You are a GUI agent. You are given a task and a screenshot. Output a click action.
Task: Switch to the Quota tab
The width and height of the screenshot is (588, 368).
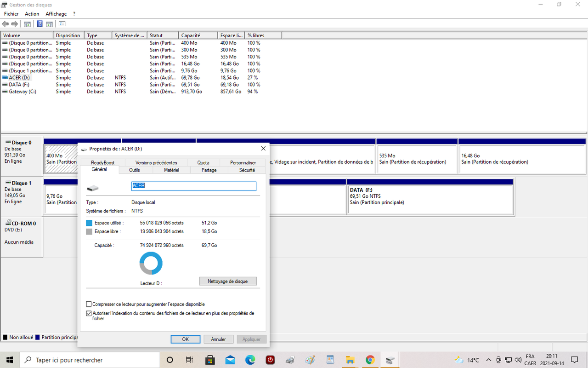click(204, 163)
